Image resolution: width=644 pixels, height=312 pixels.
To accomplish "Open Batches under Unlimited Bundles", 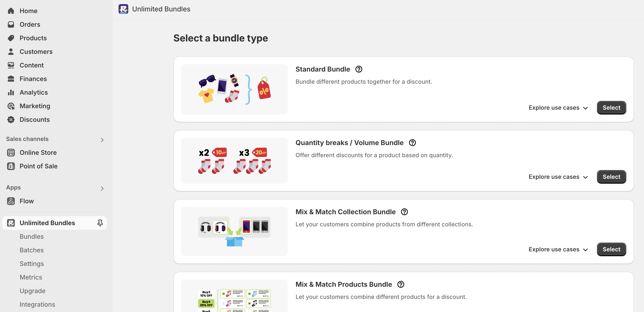I will tap(32, 250).
